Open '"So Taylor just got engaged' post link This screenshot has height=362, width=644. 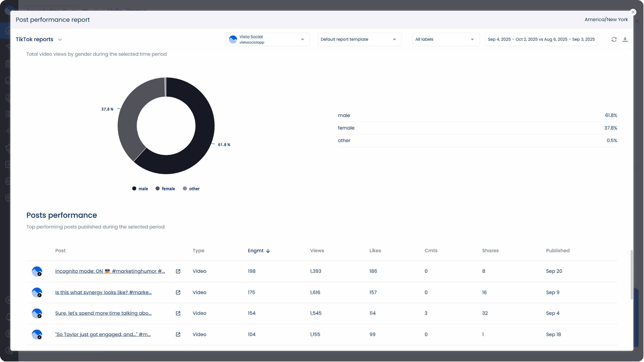103,334
